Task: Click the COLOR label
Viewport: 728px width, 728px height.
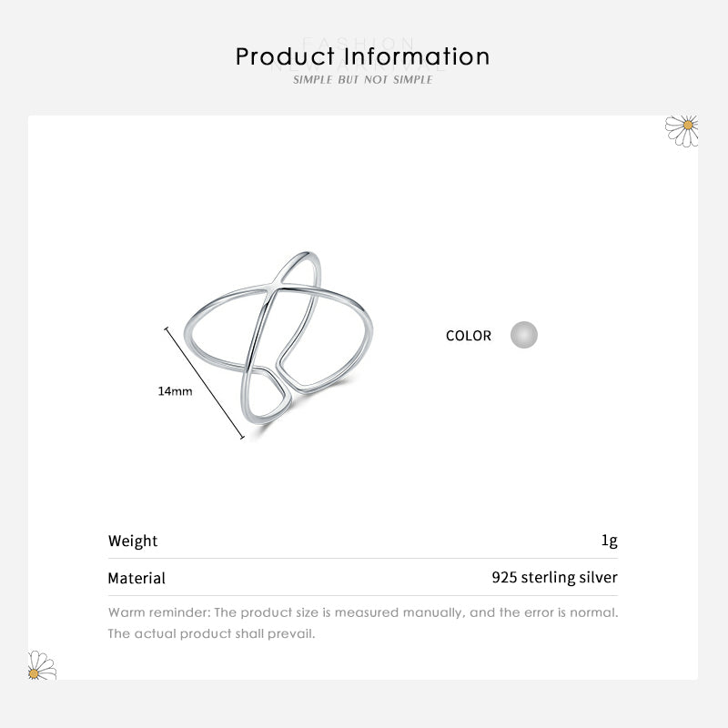Action: 468,336
